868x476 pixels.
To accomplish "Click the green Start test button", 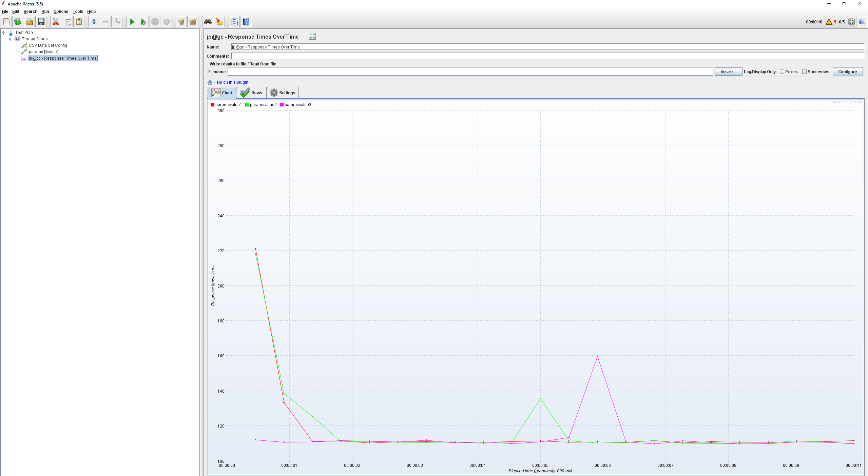I will (x=132, y=22).
